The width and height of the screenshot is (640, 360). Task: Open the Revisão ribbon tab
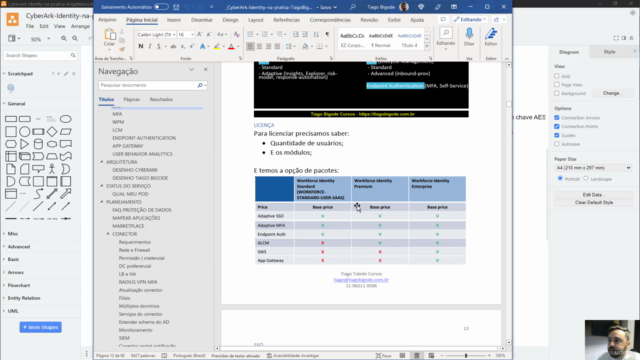[369, 20]
